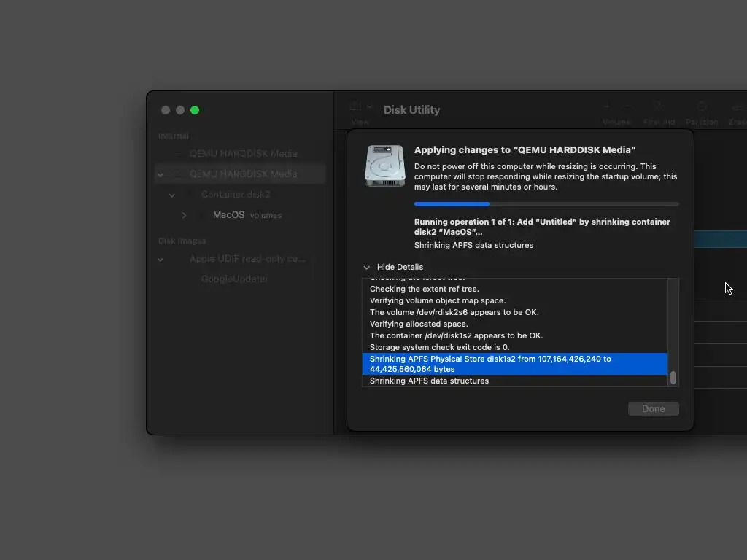Click the hard drive icon in the dialog
Screen dimensions: 747x560
(x=385, y=166)
